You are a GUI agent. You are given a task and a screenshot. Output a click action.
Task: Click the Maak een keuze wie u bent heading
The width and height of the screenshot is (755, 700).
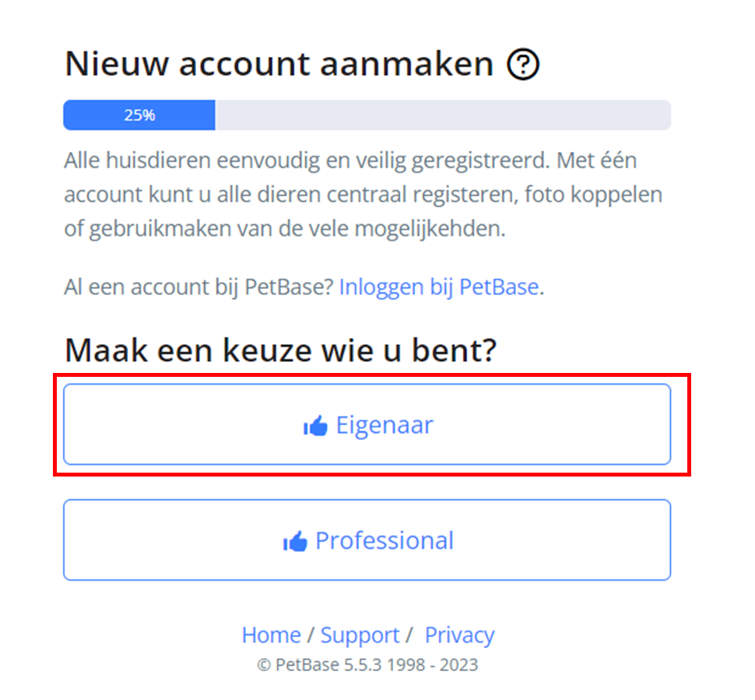280,350
